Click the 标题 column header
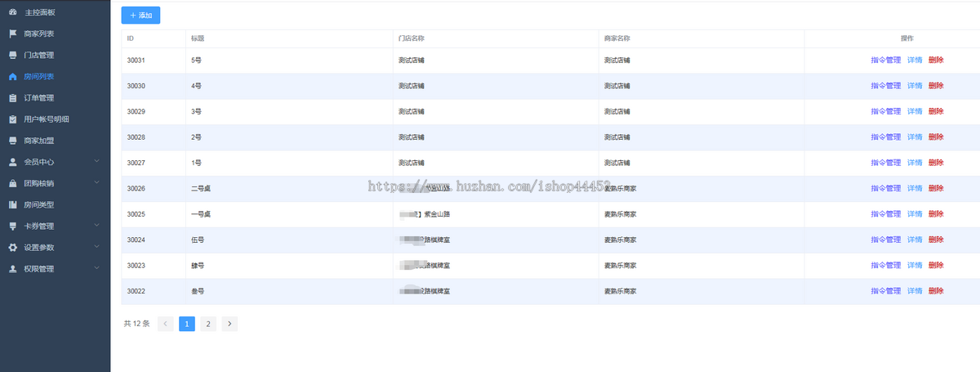The width and height of the screenshot is (980, 372). [x=198, y=38]
